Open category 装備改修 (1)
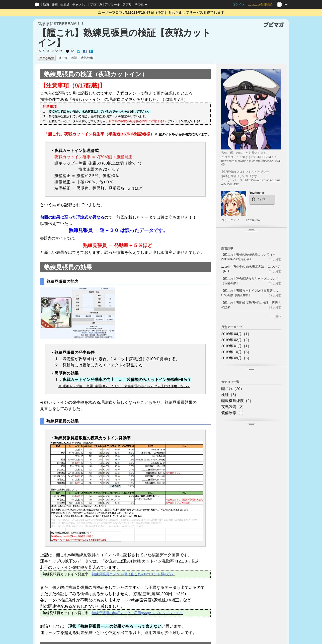The width and height of the screenshot is (322, 644). (x=233, y=413)
